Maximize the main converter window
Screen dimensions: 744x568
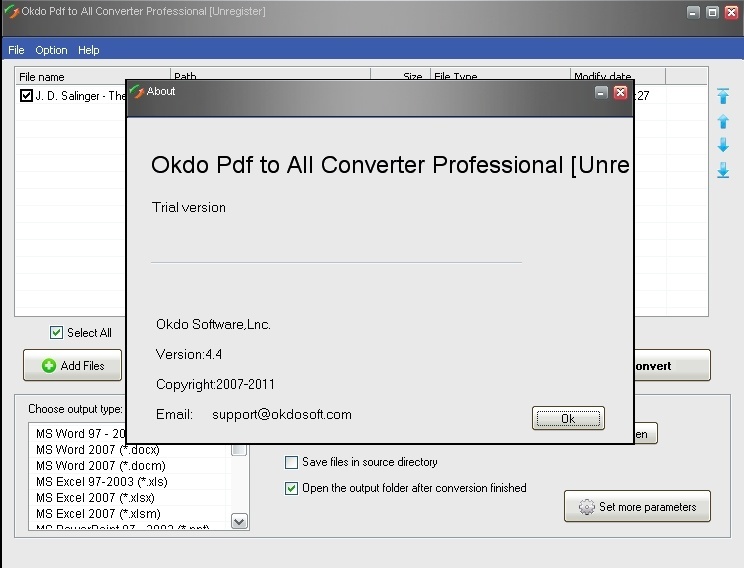pyautogui.click(x=712, y=12)
